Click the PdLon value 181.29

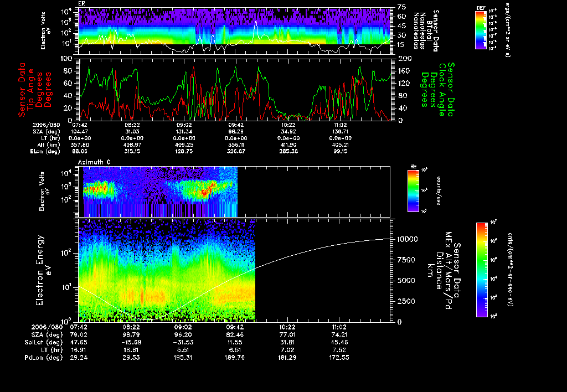(287, 358)
